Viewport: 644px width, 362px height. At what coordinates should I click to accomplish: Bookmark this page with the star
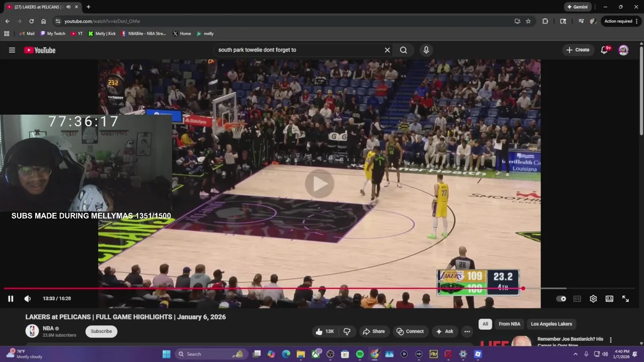pos(528,21)
